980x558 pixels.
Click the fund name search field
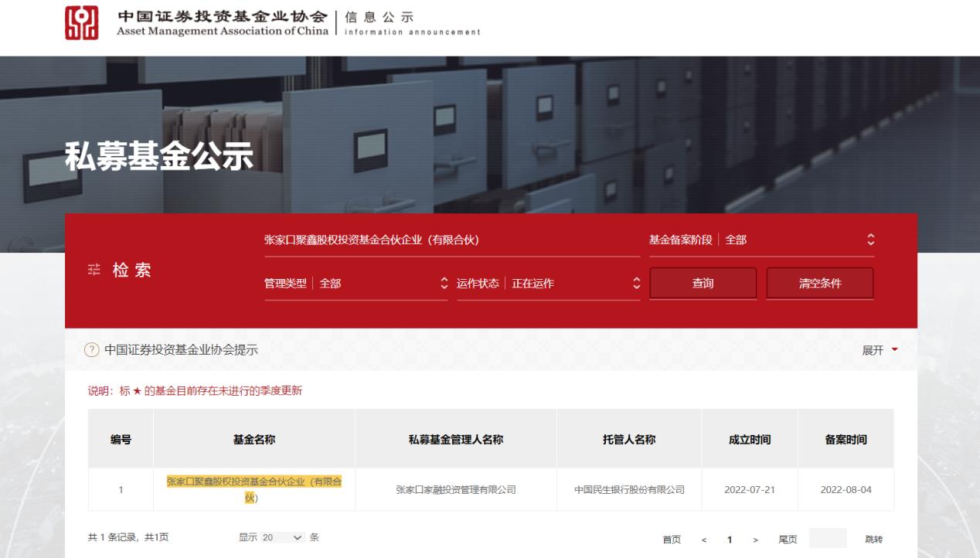451,240
